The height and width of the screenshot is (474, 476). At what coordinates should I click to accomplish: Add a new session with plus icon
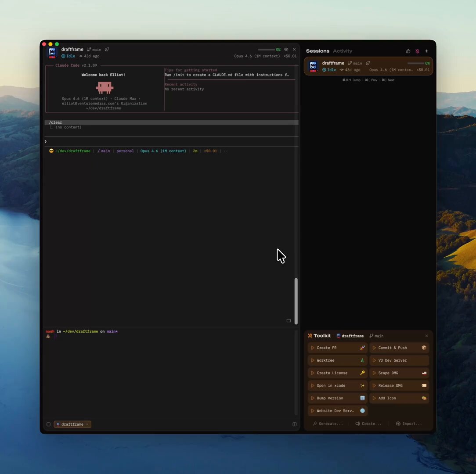click(x=426, y=51)
